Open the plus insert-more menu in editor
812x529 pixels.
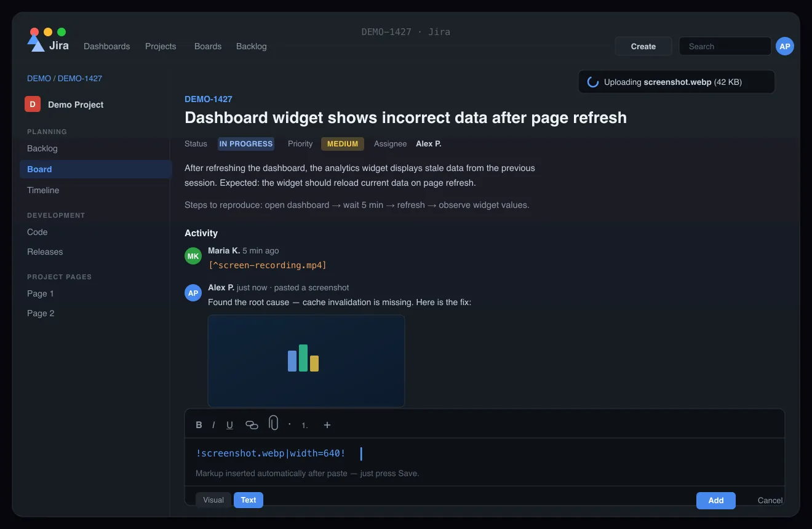point(327,425)
